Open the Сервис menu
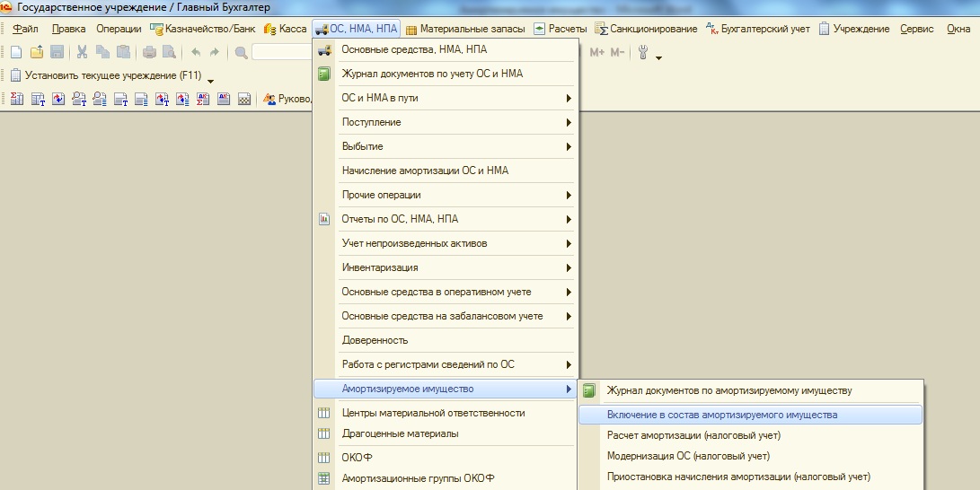Screen dimensions: 980x490 917,29
